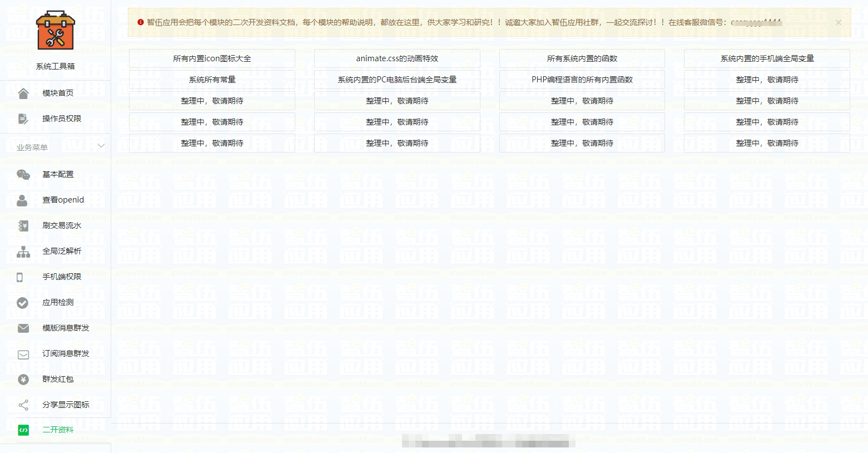This screenshot has height=453, width=868.
Task: Open 所有内置icon图标大全
Action: pos(211,58)
